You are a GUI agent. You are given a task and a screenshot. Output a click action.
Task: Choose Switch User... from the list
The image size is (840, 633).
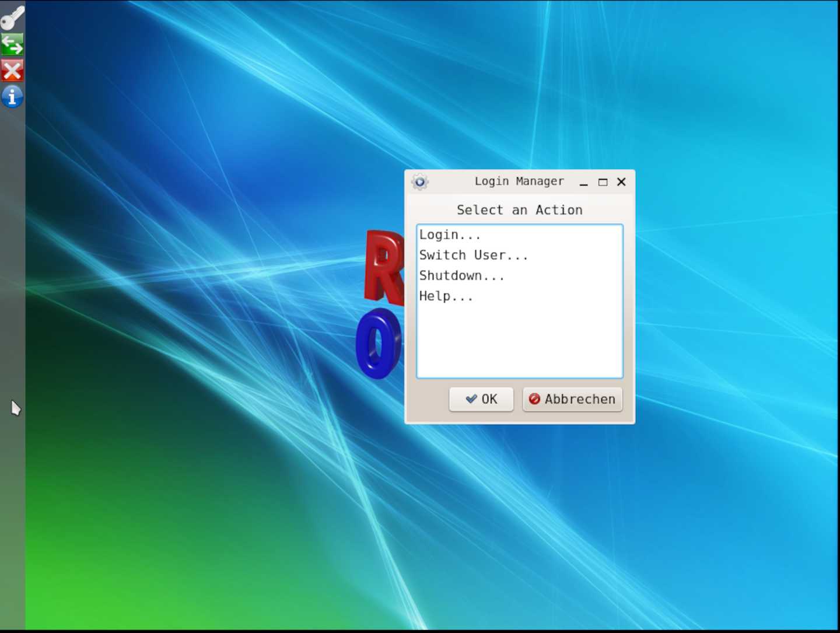pyautogui.click(x=473, y=256)
